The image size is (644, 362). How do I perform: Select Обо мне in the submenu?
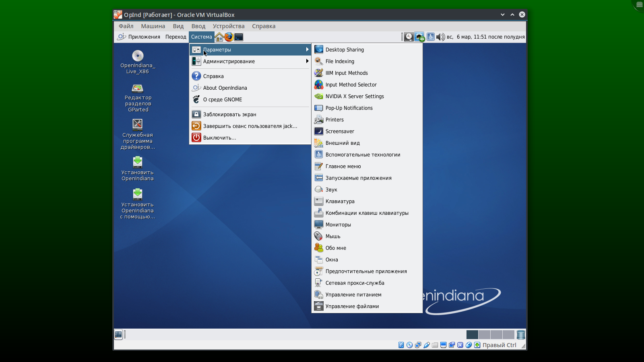367,248
